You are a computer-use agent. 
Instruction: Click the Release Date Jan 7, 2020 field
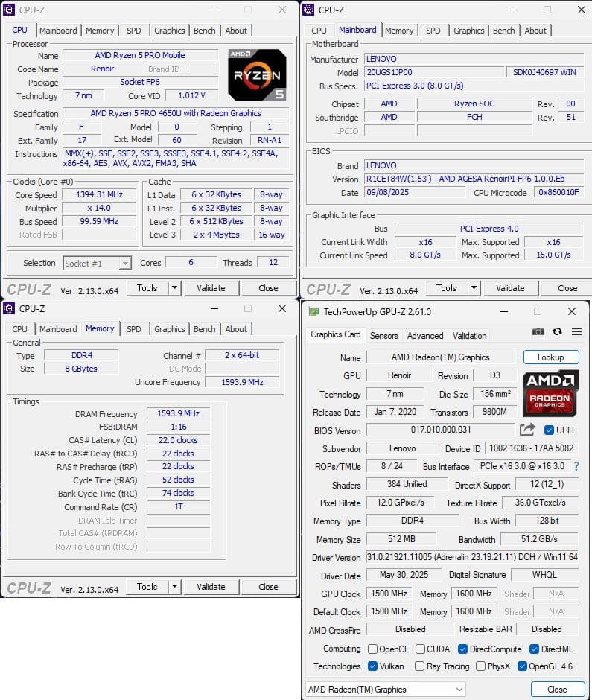click(395, 412)
